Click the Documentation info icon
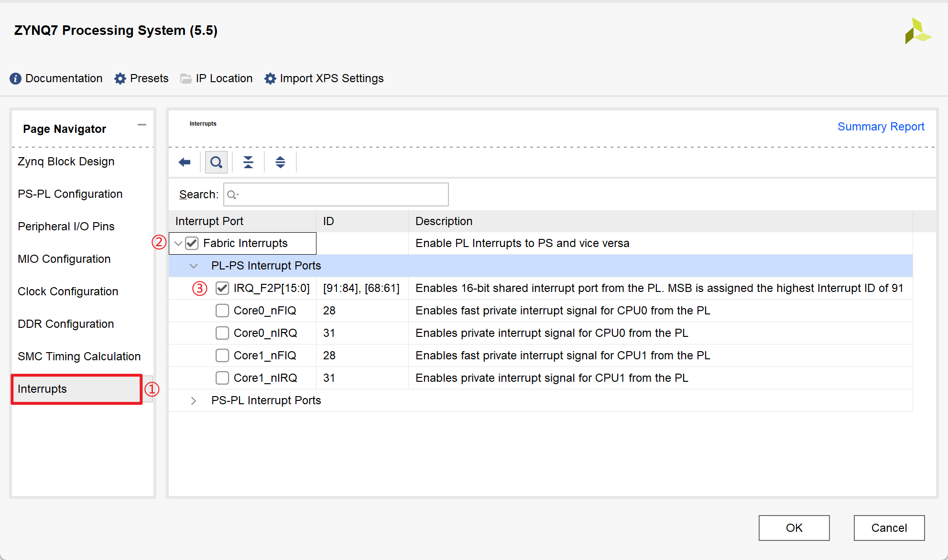Image resolution: width=948 pixels, height=560 pixels. click(15, 78)
